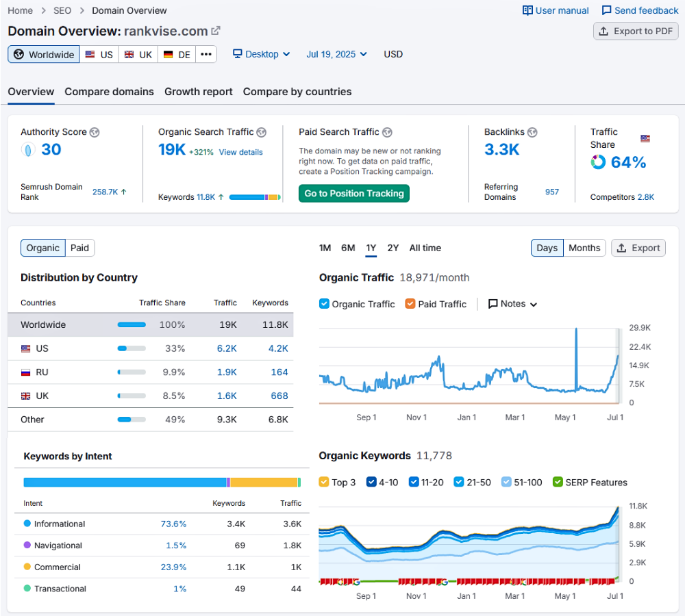The height and width of the screenshot is (616, 685).
Task: Click the Informational intent blue dot
Action: [x=27, y=524]
